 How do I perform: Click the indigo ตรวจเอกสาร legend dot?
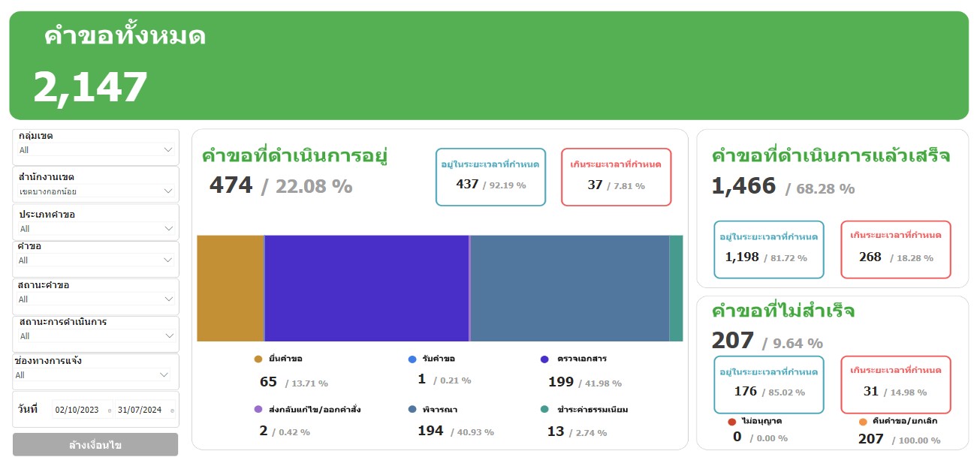pyautogui.click(x=544, y=359)
